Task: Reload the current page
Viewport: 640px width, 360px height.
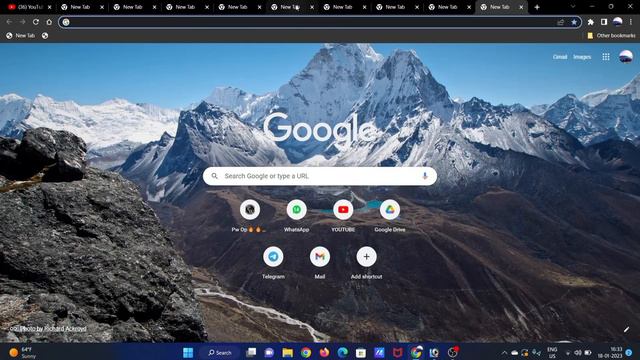Action: [36, 22]
